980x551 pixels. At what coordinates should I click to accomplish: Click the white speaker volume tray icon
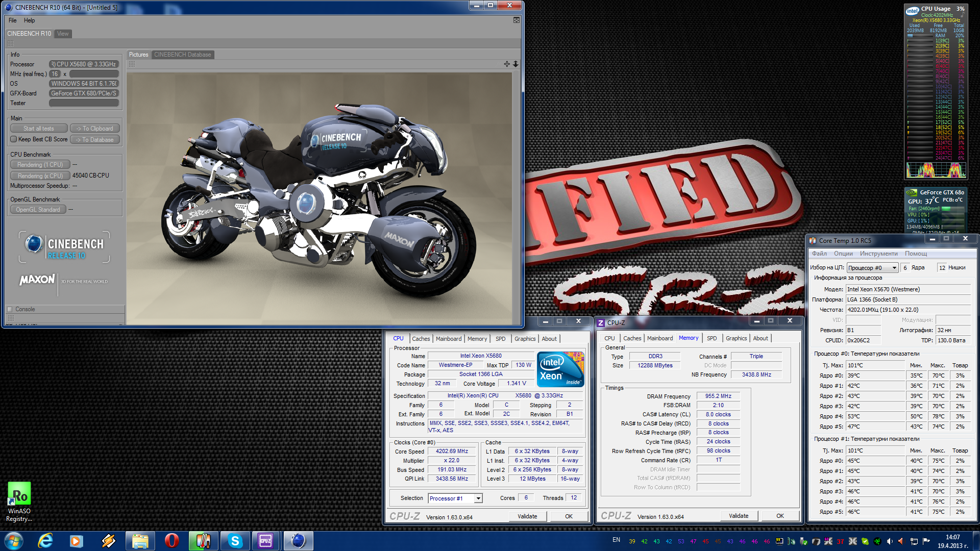(x=890, y=541)
